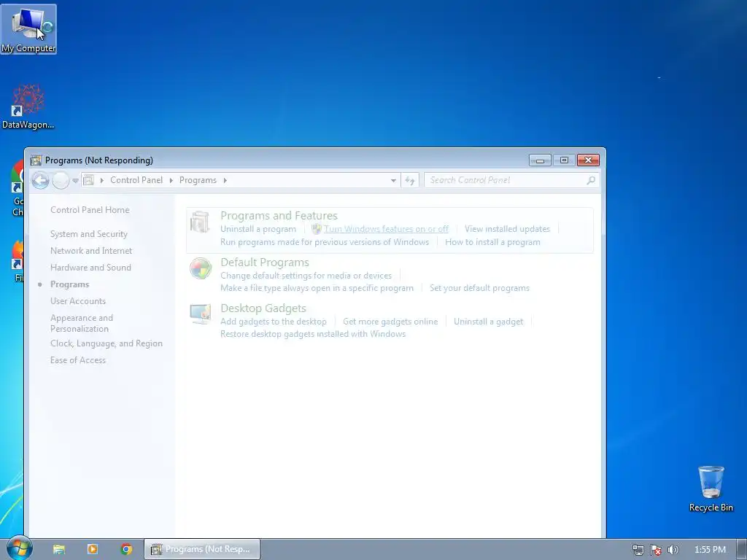Open the volume speaker tray icon
The image size is (747, 560).
tap(673, 550)
